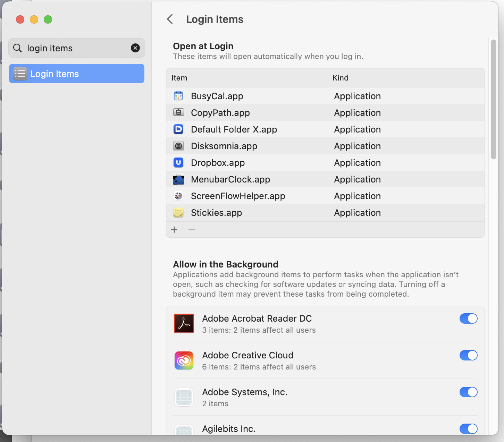
Task: Toggle Adobe Systems, Inc. background items
Action: [468, 392]
